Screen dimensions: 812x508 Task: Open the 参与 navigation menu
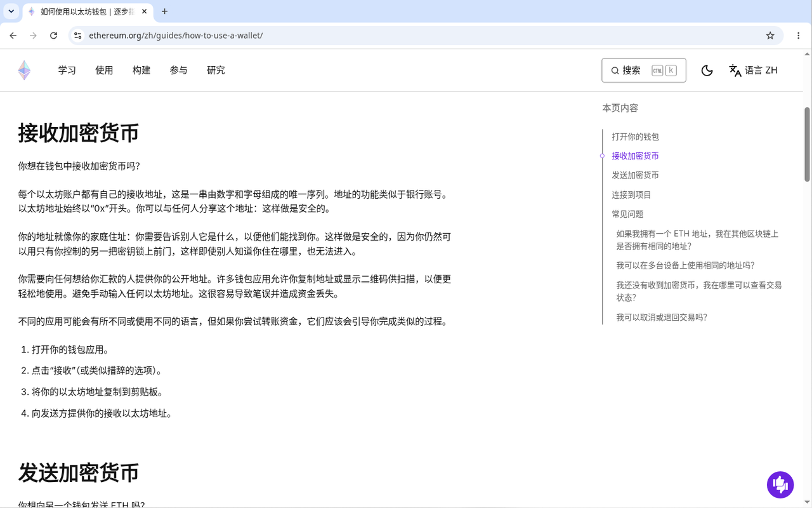pyautogui.click(x=179, y=70)
